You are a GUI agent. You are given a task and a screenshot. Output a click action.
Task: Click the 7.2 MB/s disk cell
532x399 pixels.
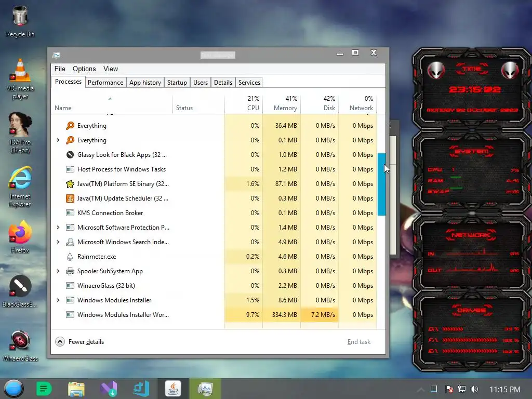320,315
